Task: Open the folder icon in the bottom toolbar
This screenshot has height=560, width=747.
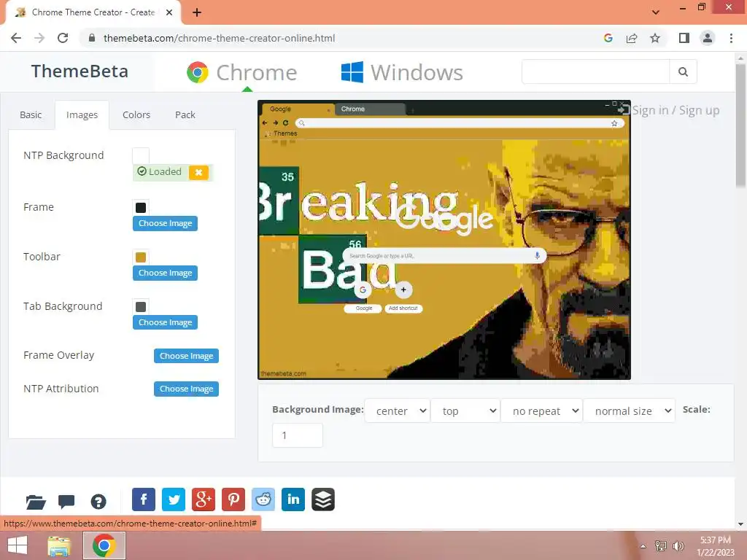Action: (x=36, y=502)
